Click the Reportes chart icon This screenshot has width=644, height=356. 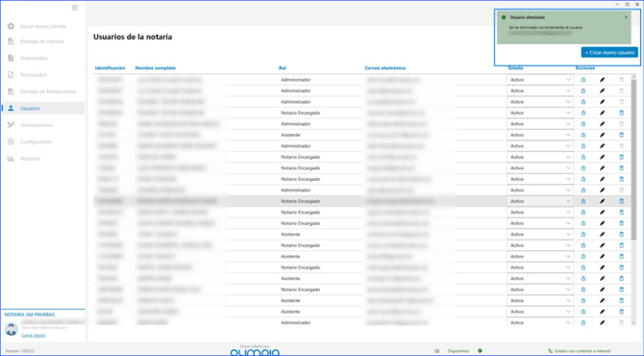(x=12, y=159)
